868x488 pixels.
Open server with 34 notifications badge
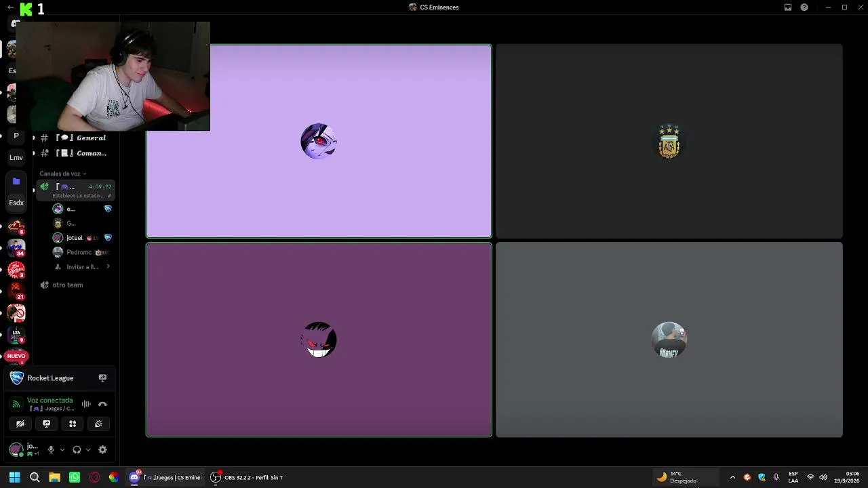pos(16,247)
